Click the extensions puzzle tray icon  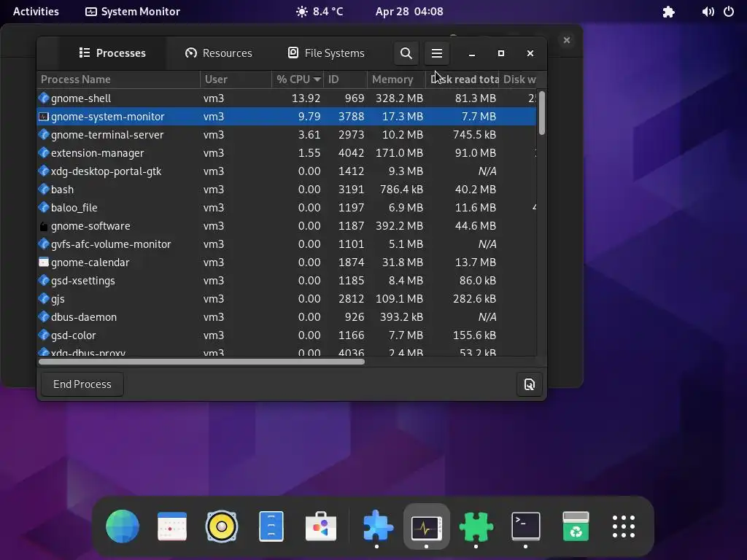669,12
